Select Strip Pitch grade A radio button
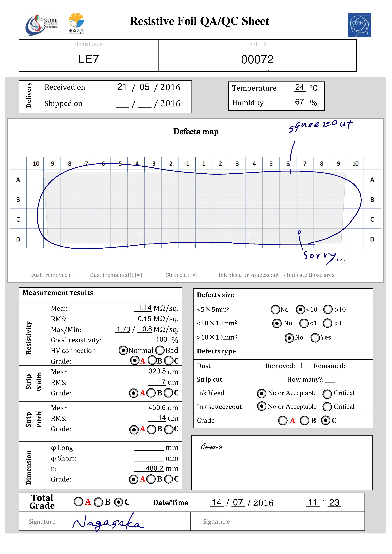 tap(134, 430)
